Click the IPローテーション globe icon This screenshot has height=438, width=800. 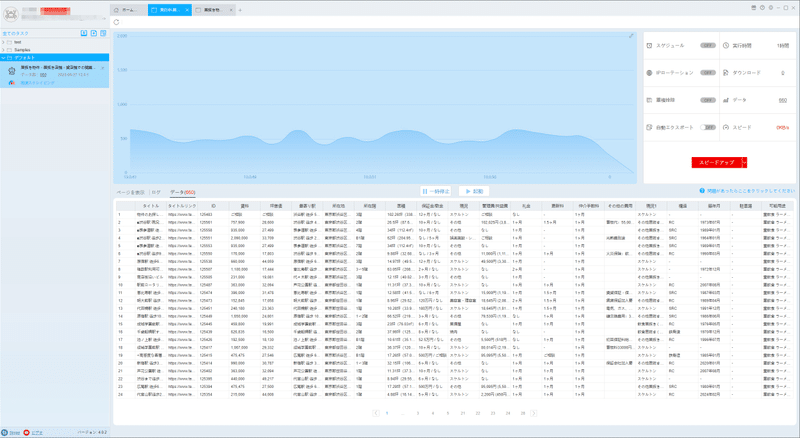(649, 72)
